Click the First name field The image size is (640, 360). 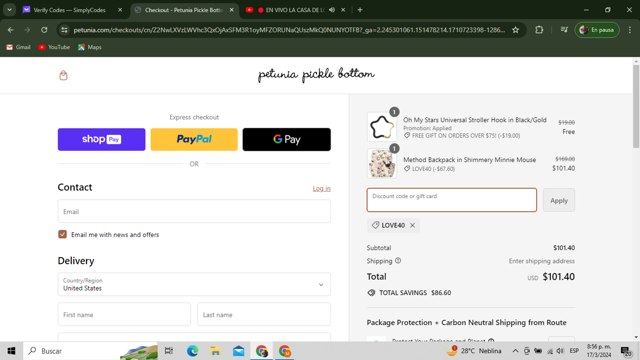tap(124, 314)
